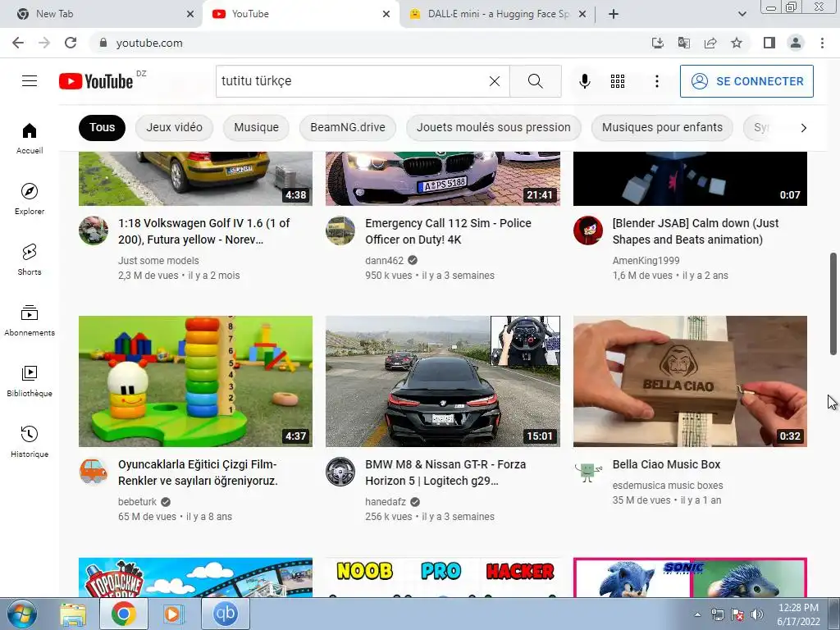Open the Blender JSAB Calm down title
The width and height of the screenshot is (840, 630).
coord(696,231)
